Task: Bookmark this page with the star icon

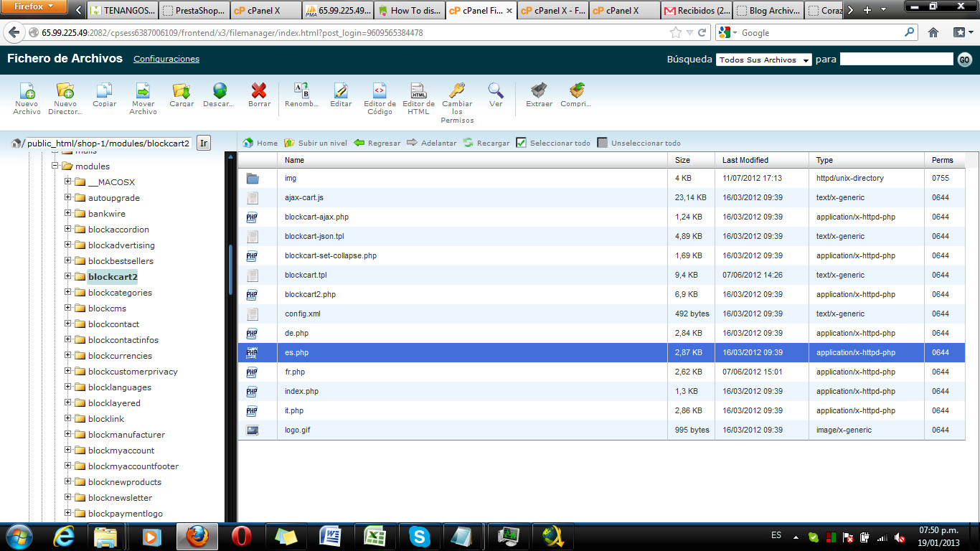Action: pos(675,32)
